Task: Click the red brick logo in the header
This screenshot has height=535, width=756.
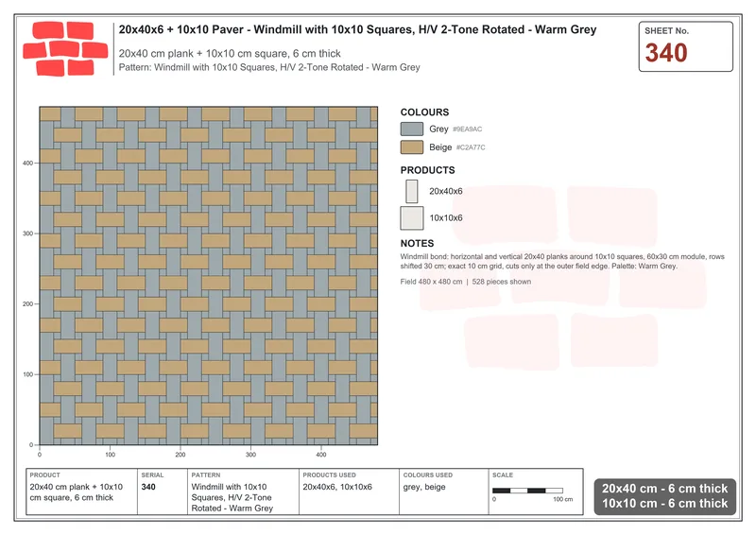Action: (65, 49)
